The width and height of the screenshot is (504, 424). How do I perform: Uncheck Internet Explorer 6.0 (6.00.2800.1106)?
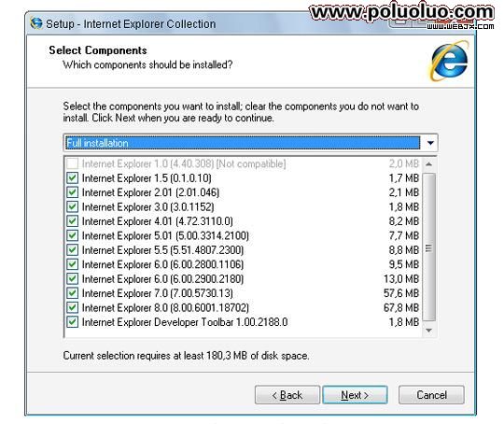(x=72, y=264)
